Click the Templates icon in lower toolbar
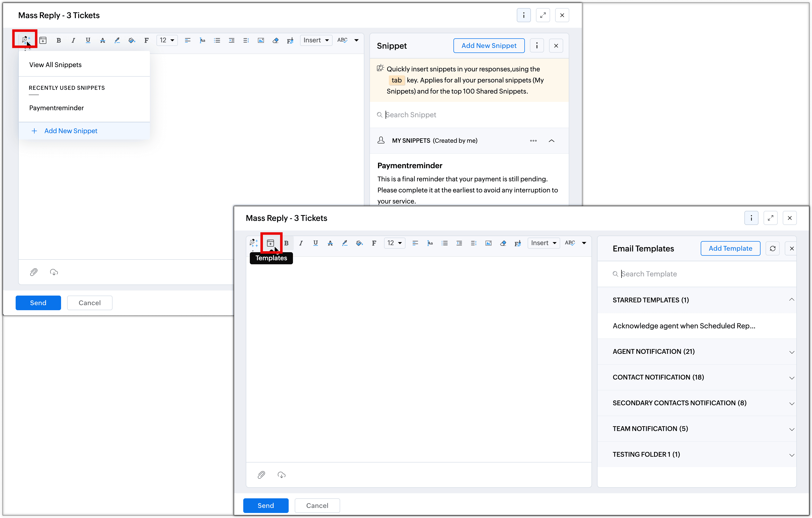812x518 pixels. tap(270, 243)
